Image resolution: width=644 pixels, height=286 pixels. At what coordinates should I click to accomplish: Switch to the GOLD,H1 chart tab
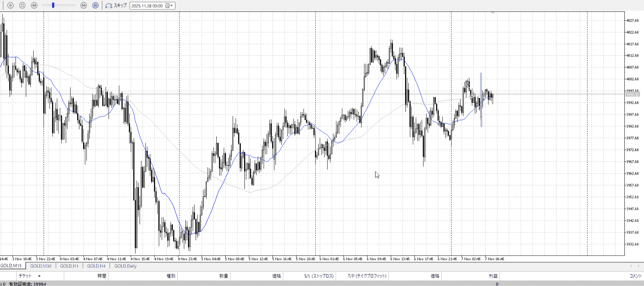coord(69,266)
